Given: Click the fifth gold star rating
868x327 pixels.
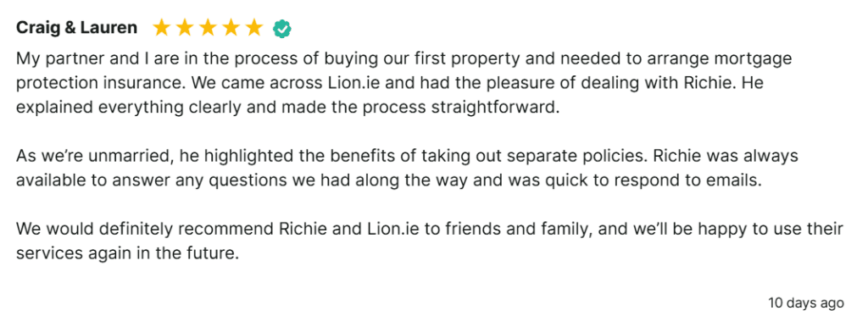Looking at the screenshot, I should [x=254, y=28].
